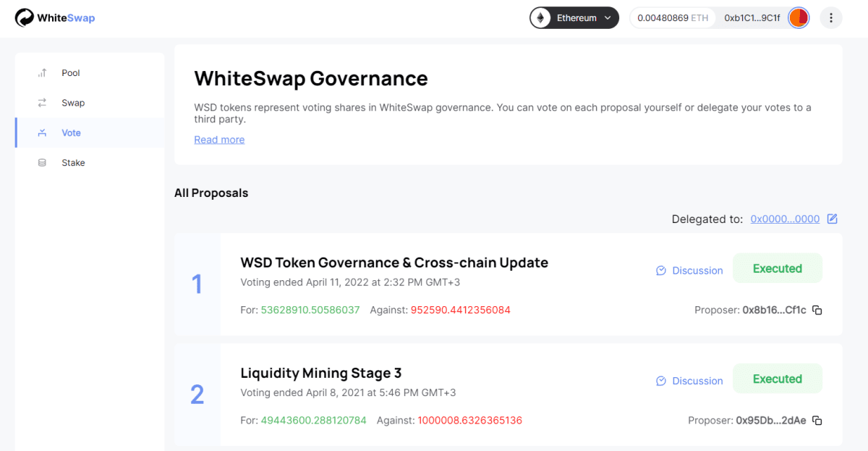
Task: Open the Liquidity Mining Stage 3 proposal
Action: tap(320, 374)
